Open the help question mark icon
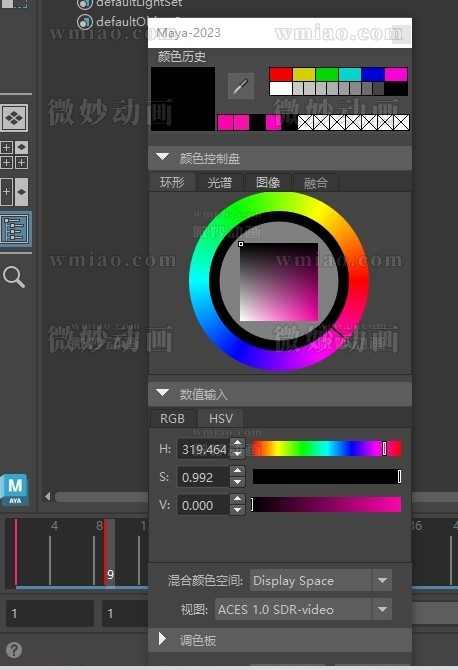The image size is (458, 670). 14,650
